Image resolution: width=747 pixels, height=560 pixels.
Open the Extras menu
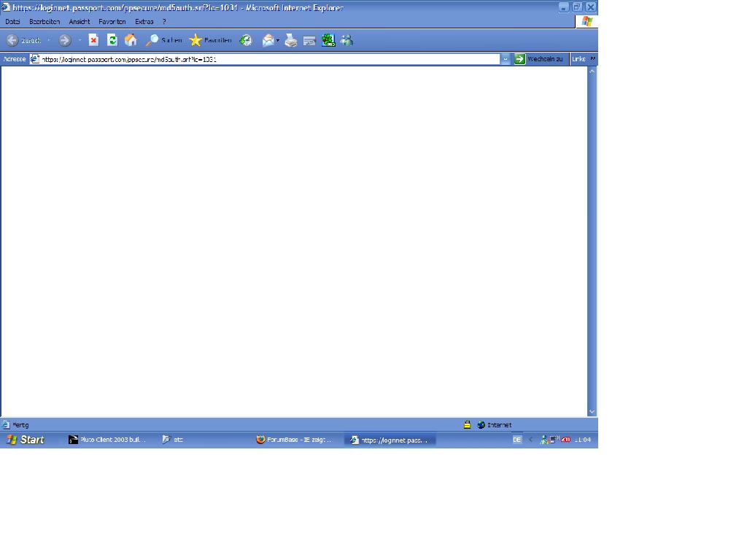coord(144,21)
